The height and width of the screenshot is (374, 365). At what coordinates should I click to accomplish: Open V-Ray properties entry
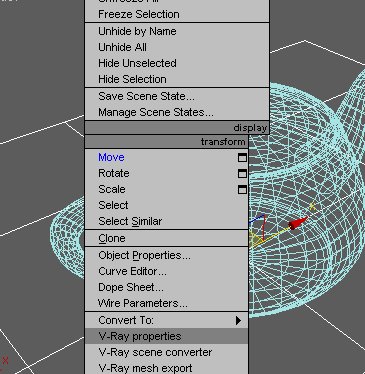(166, 336)
